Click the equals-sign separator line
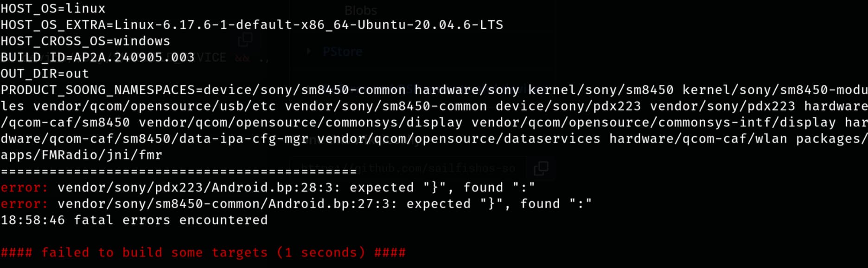Image resolution: width=868 pixels, height=268 pixels. [x=179, y=171]
